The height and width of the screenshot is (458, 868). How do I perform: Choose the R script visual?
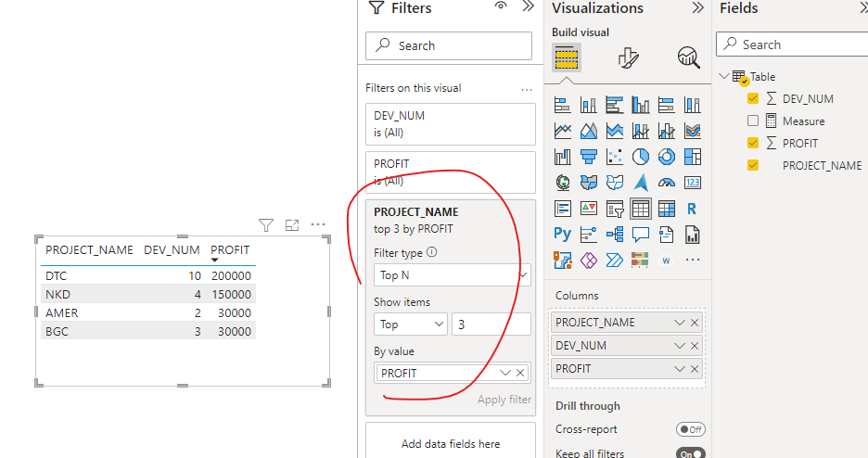pyautogui.click(x=693, y=210)
